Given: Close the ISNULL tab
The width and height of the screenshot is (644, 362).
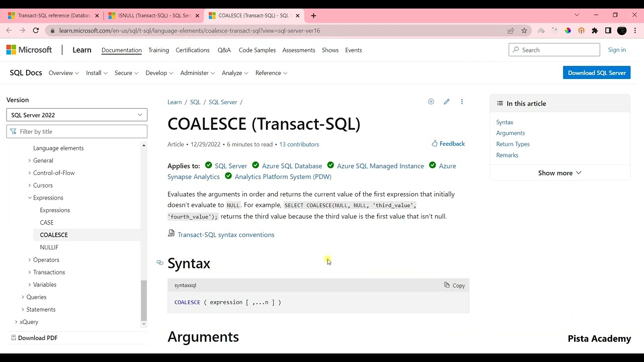Looking at the screenshot, I should pyautogui.click(x=197, y=16).
